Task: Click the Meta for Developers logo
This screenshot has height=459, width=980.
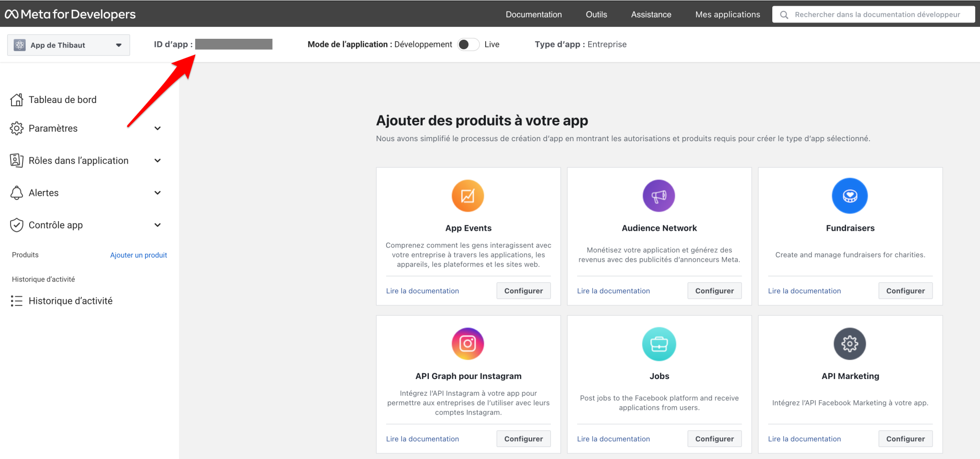Action: click(70, 14)
